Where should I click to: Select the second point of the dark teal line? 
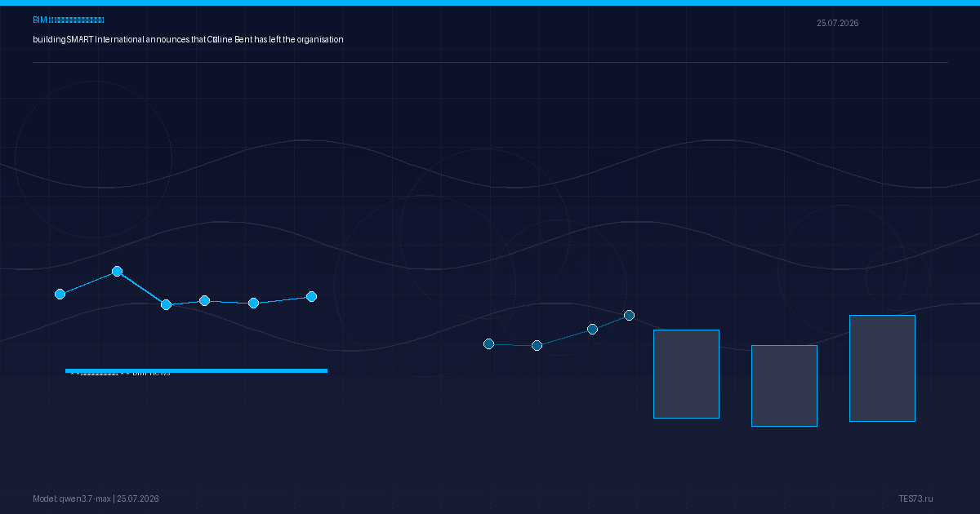537,345
